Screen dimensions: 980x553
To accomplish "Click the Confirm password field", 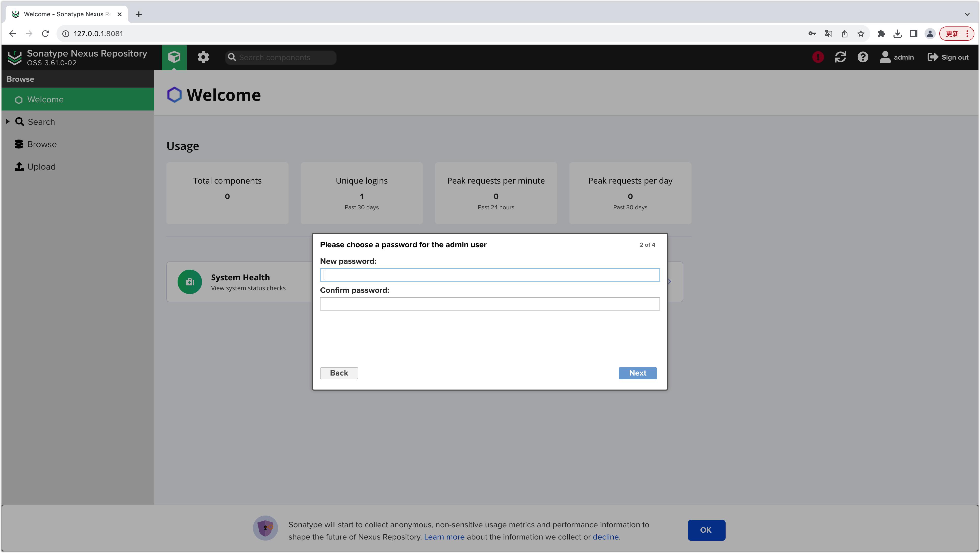I will click(490, 304).
